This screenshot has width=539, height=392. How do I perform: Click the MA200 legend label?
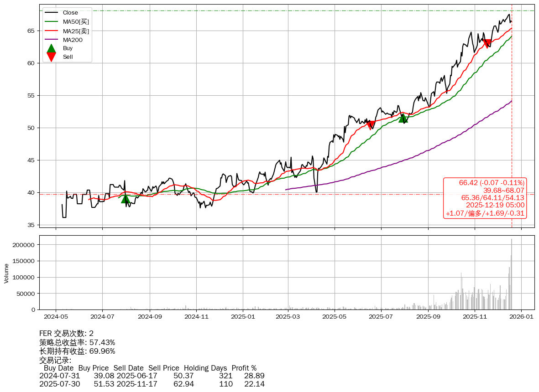click(x=73, y=40)
